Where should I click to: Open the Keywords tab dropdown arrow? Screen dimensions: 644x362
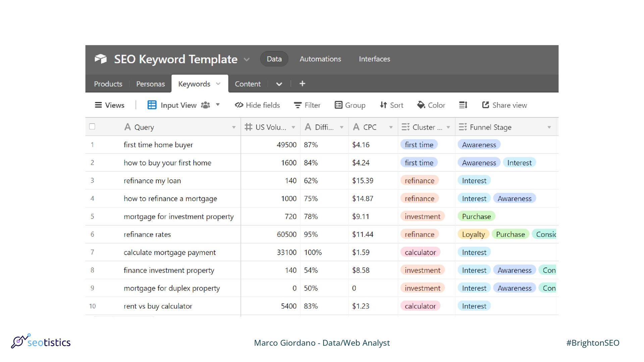(218, 84)
